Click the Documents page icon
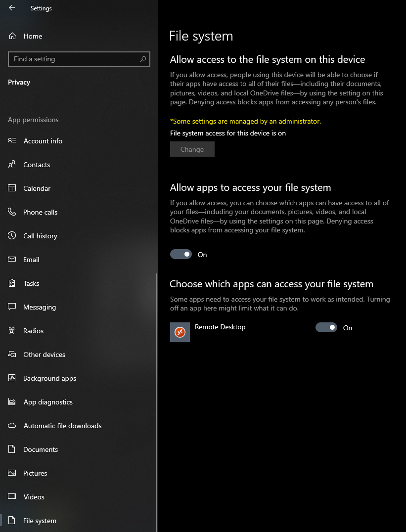 click(12, 449)
